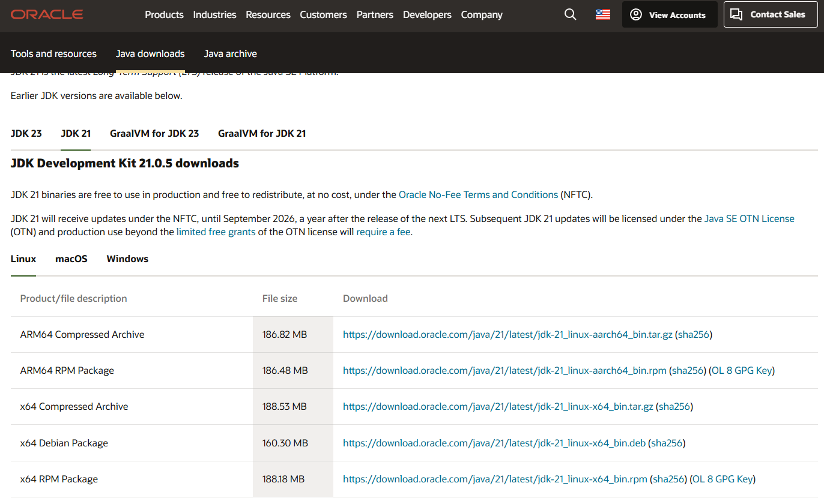
Task: Click the 'ARM64 RPM Package' description
Action: pyautogui.click(x=67, y=370)
